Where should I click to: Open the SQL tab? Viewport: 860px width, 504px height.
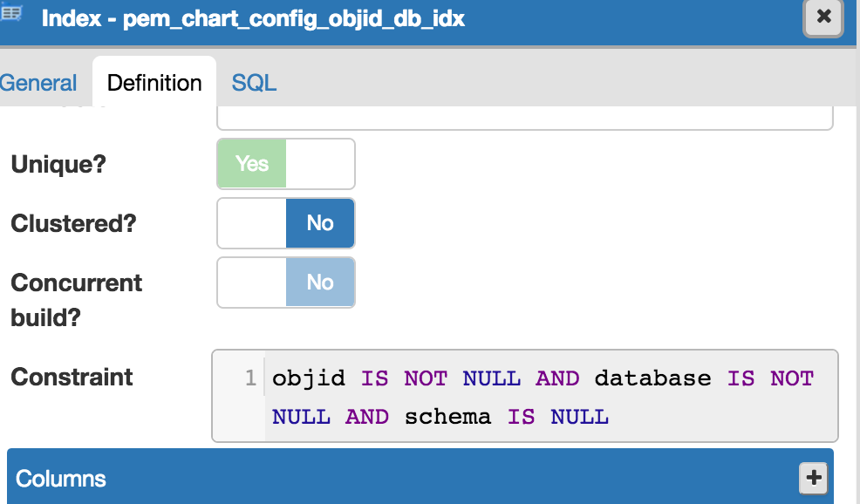(254, 83)
